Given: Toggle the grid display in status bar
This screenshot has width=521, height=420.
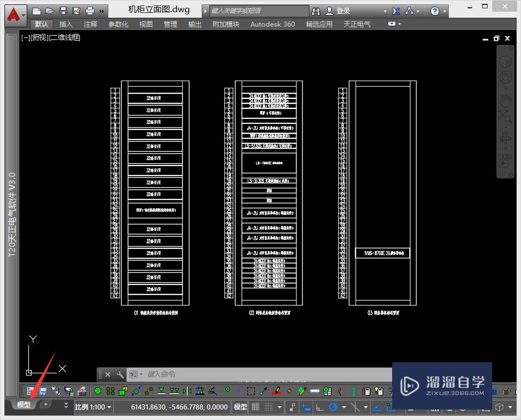Looking at the screenshot, I should 256,407.
